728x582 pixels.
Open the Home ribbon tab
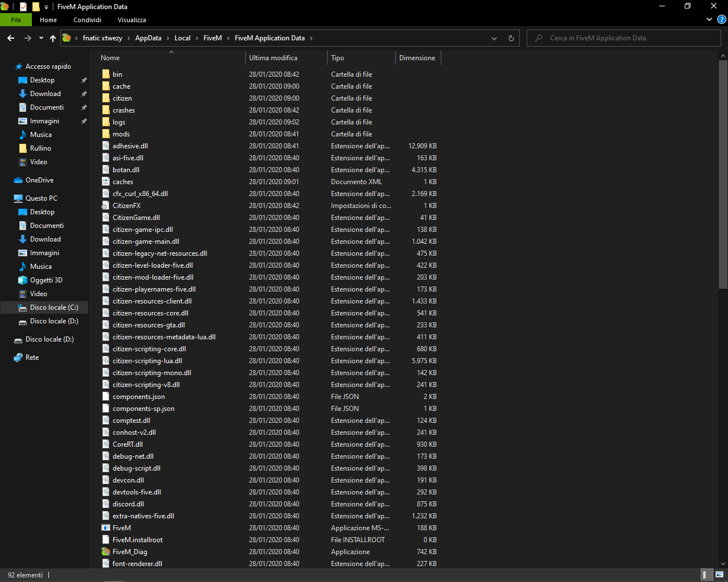coord(48,20)
